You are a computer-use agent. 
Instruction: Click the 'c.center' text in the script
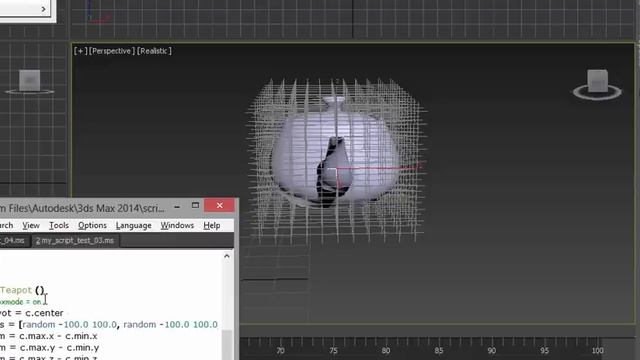[x=44, y=313]
